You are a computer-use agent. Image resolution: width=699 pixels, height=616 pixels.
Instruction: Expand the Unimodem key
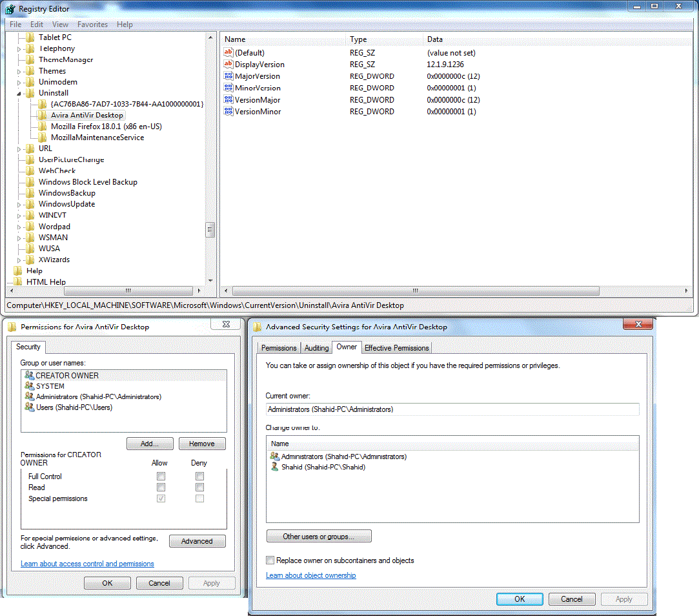(19, 83)
